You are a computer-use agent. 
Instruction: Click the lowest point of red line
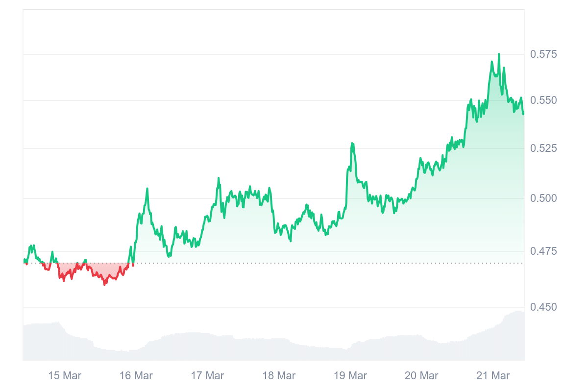click(104, 284)
